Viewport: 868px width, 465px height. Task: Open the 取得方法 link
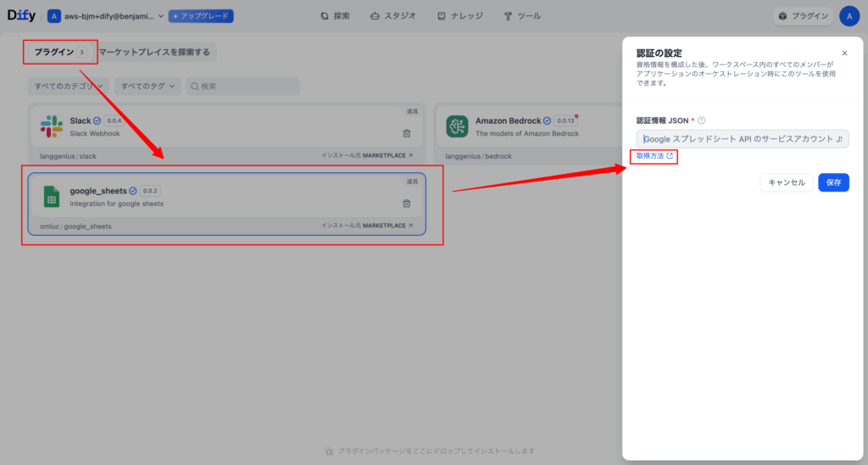click(654, 156)
